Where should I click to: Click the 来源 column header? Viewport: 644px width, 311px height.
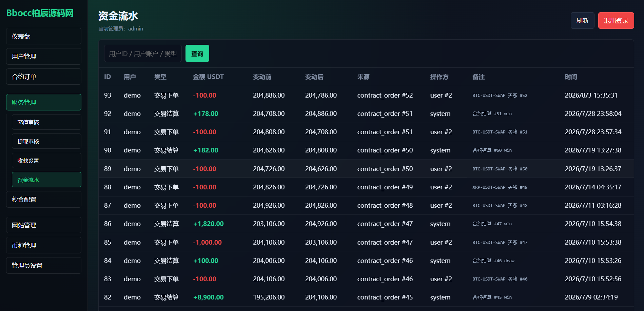coord(363,77)
